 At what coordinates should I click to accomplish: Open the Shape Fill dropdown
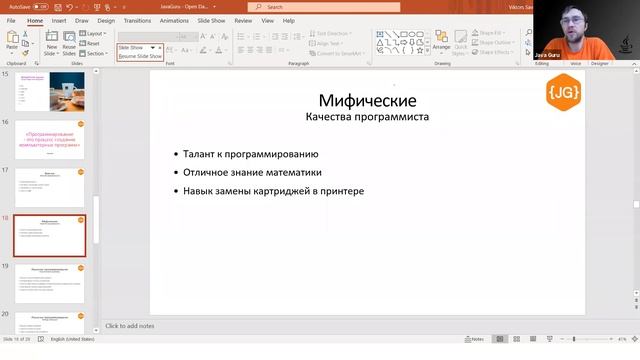[489, 33]
